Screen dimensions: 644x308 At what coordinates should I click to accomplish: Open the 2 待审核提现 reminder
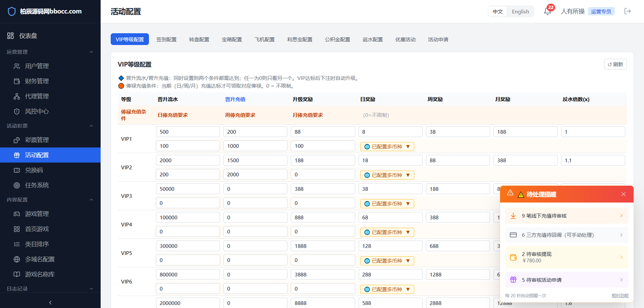[567, 257]
